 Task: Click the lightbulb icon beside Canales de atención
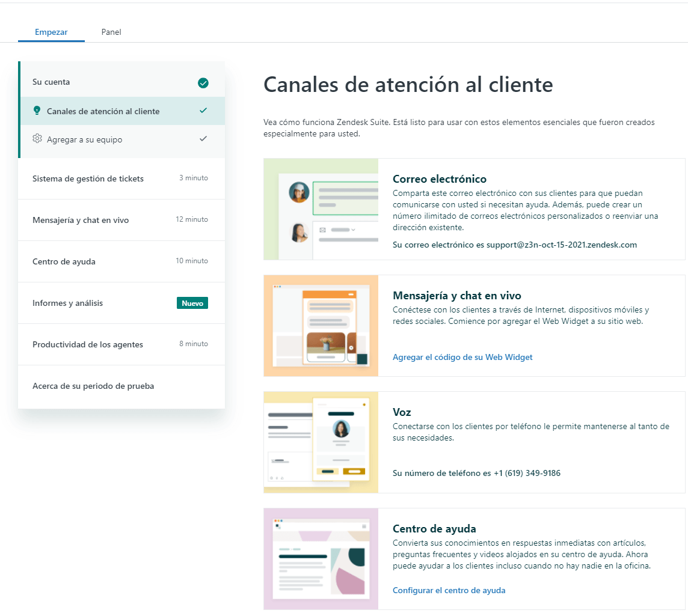37,111
